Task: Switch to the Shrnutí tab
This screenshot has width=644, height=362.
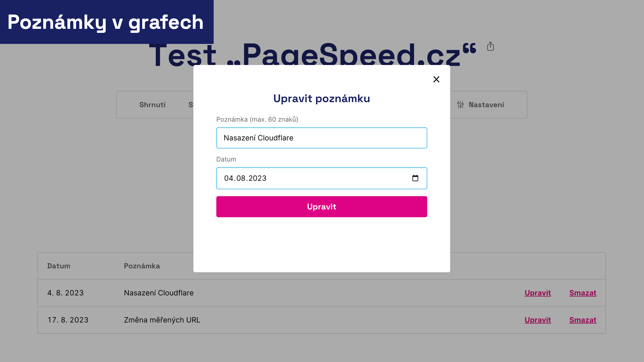Action: pyautogui.click(x=152, y=105)
